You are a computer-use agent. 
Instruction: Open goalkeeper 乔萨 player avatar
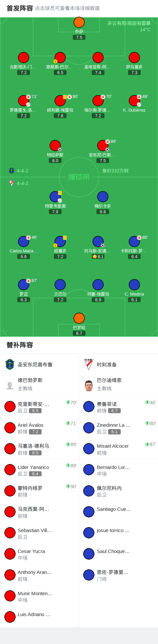[79, 22]
